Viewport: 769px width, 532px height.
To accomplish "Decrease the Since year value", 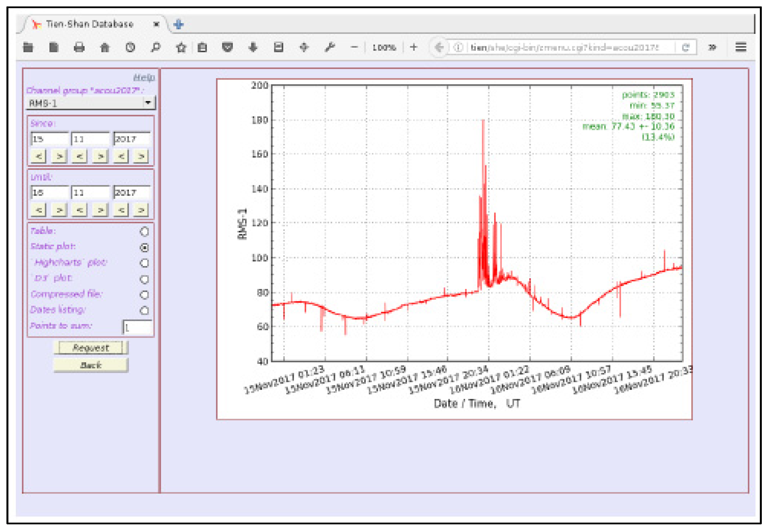I will (x=121, y=156).
